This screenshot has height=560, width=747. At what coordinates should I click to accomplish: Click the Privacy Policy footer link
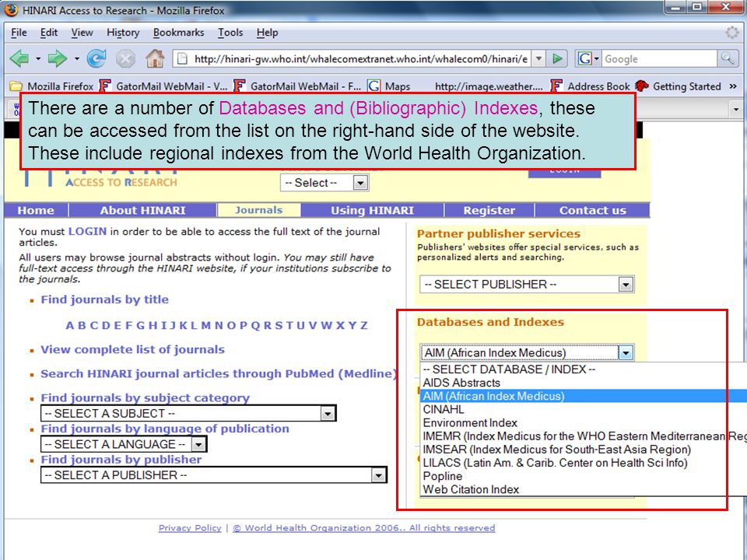tap(190, 528)
